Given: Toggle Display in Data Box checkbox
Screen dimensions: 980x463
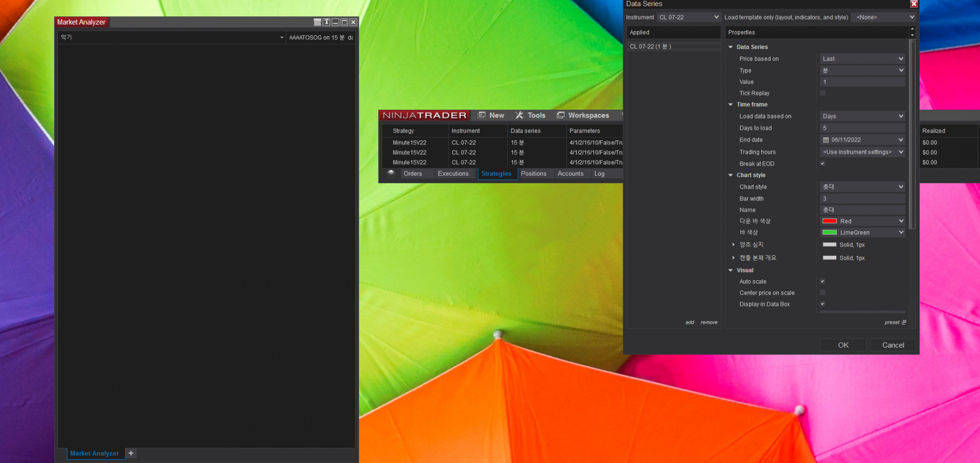Looking at the screenshot, I should (x=823, y=304).
